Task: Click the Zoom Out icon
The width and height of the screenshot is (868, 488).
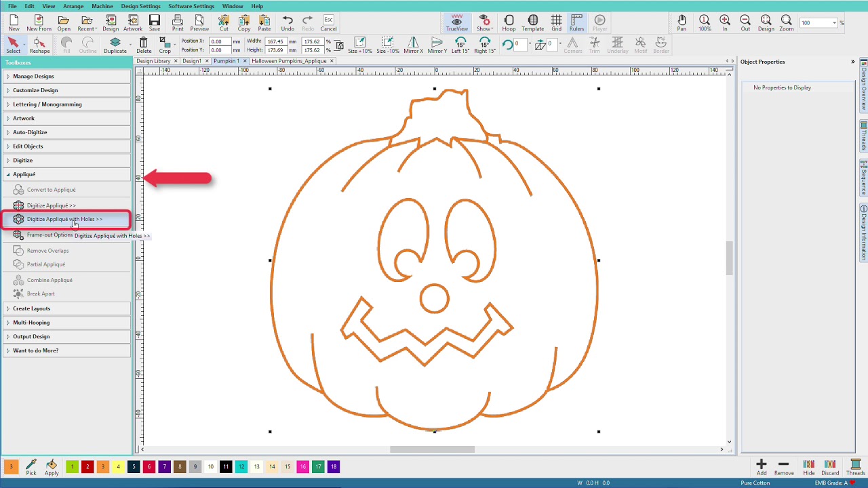Action: tap(745, 23)
